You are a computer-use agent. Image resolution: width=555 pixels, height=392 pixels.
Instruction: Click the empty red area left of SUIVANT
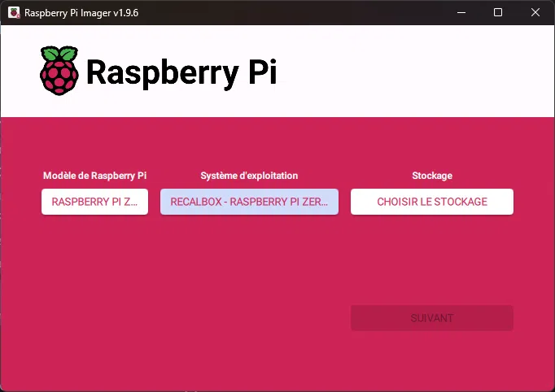pos(203,318)
